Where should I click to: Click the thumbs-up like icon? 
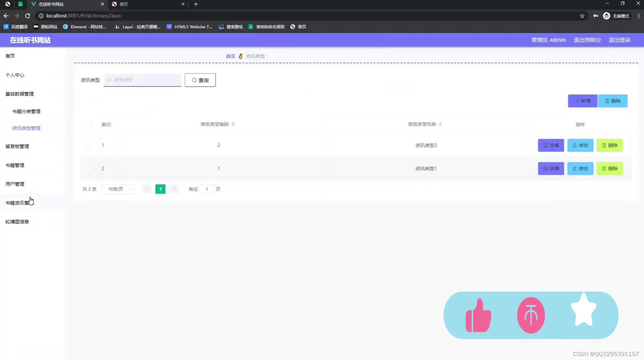(x=478, y=315)
